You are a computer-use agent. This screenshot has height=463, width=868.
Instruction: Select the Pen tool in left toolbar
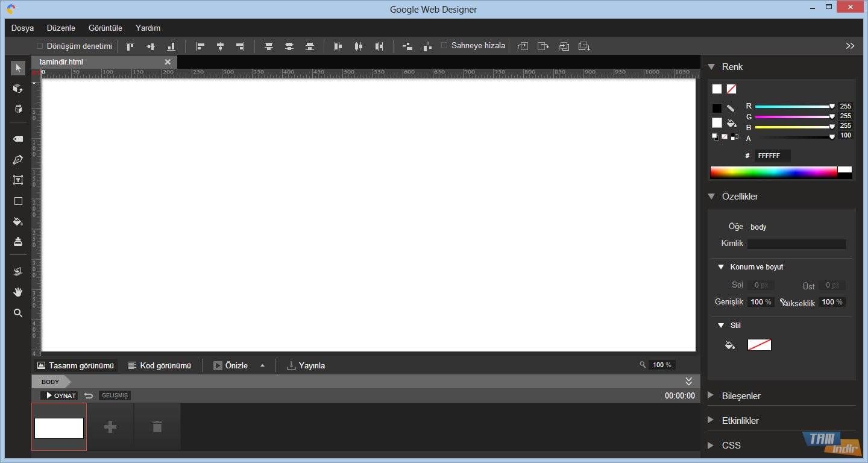tap(18, 160)
